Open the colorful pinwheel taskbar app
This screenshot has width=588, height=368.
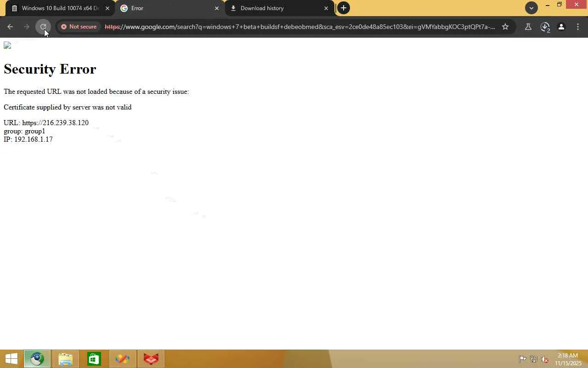click(x=123, y=359)
